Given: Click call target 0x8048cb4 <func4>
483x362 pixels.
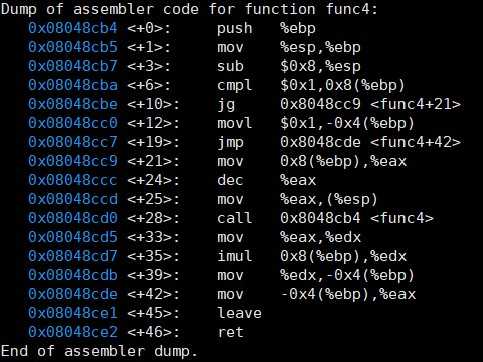Looking at the screenshot, I should pyautogui.click(x=357, y=218).
